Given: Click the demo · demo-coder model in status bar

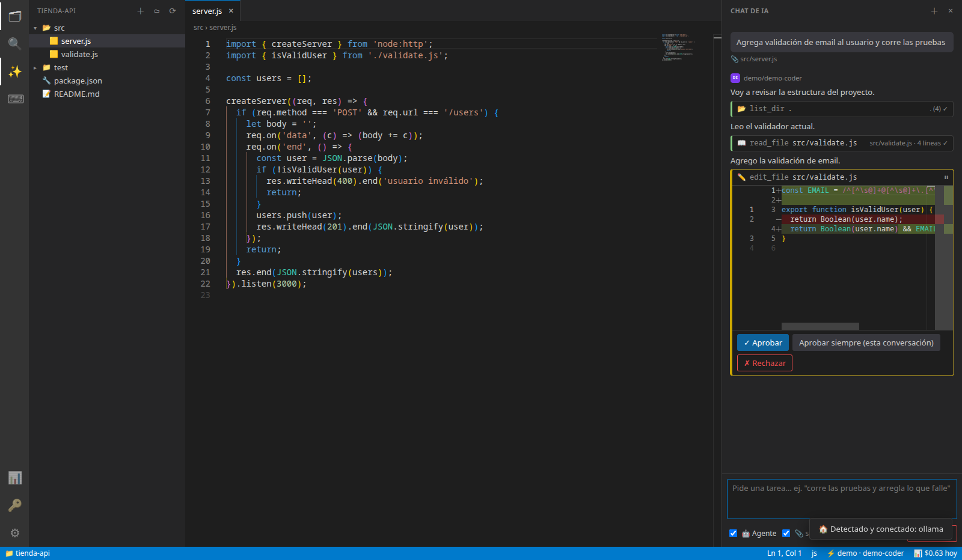Looking at the screenshot, I should (865, 553).
